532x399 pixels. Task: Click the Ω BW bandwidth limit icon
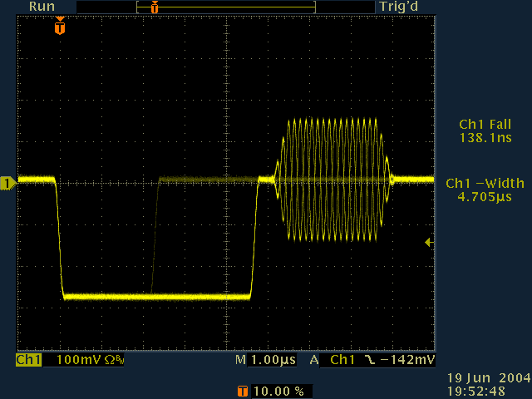pyautogui.click(x=111, y=361)
